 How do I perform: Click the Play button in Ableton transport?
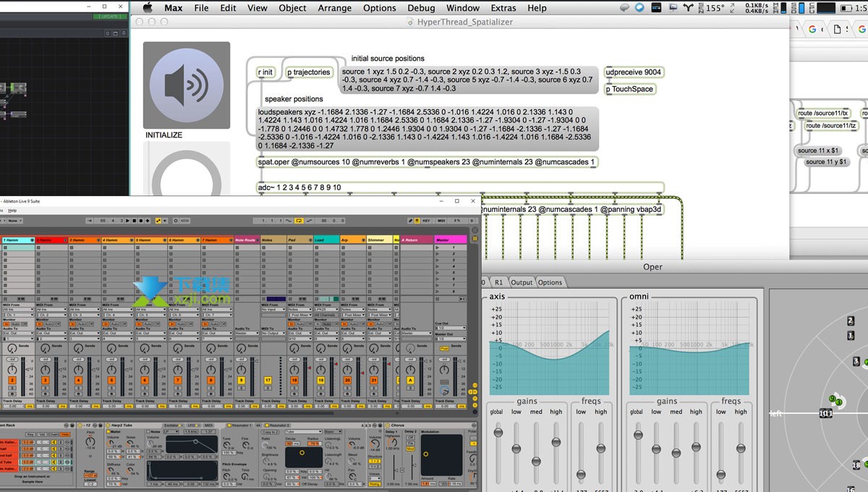click(x=128, y=220)
